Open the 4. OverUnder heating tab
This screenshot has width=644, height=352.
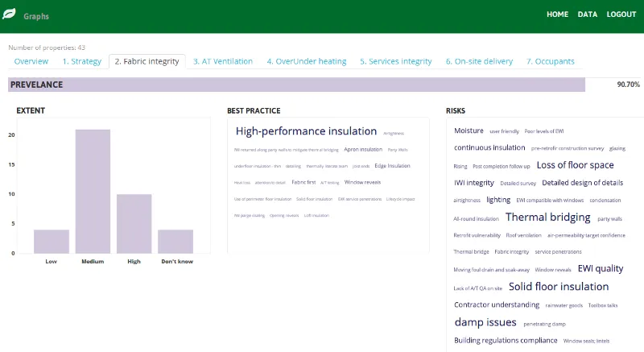306,61
